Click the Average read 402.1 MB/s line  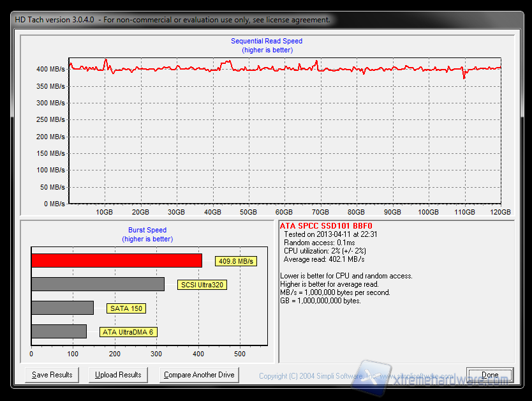[x=323, y=259]
